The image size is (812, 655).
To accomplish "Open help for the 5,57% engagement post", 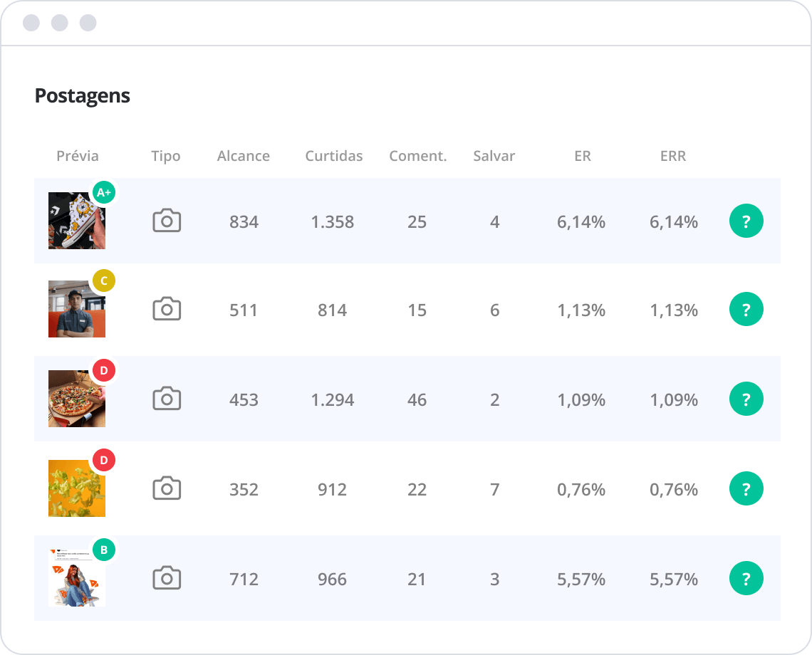I will [746, 579].
